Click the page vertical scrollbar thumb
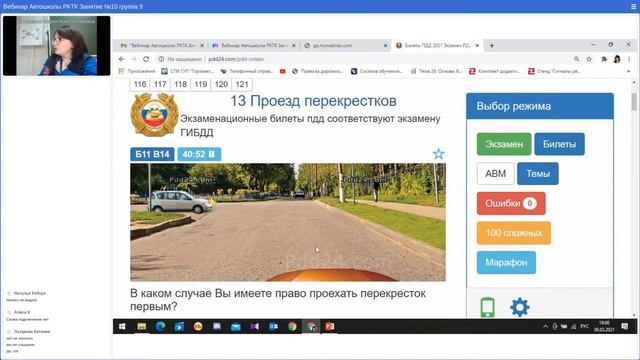The image size is (640, 360). [634, 101]
